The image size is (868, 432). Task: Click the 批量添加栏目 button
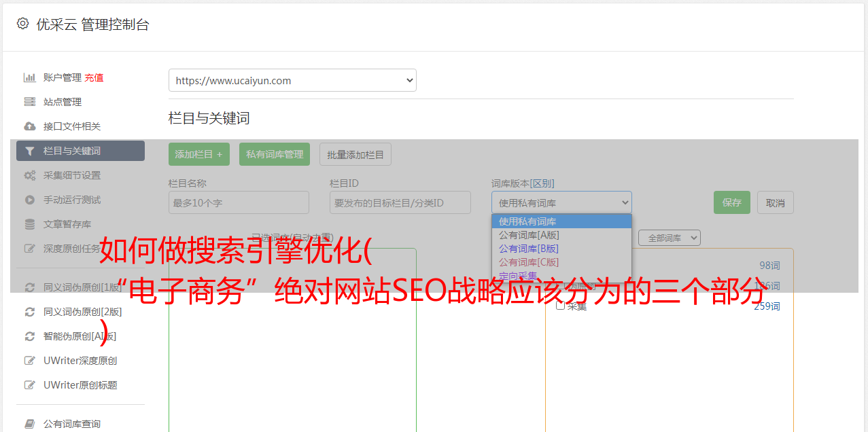pos(355,154)
